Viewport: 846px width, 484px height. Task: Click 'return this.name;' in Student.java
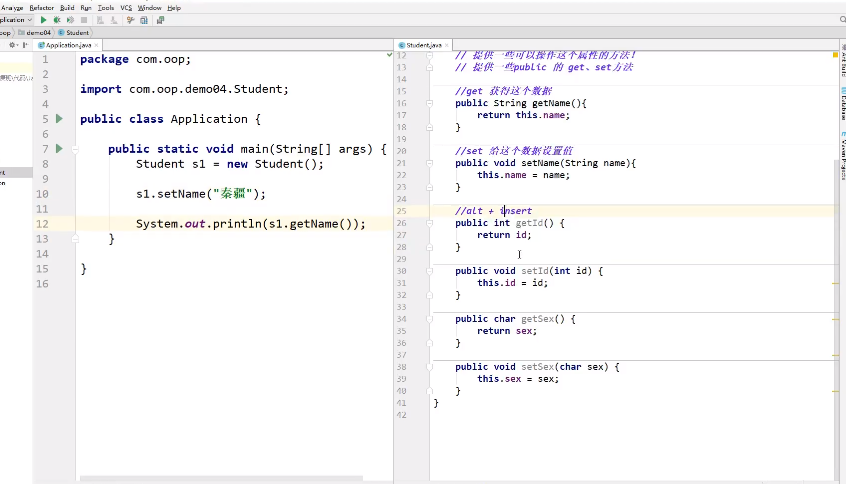pos(523,115)
